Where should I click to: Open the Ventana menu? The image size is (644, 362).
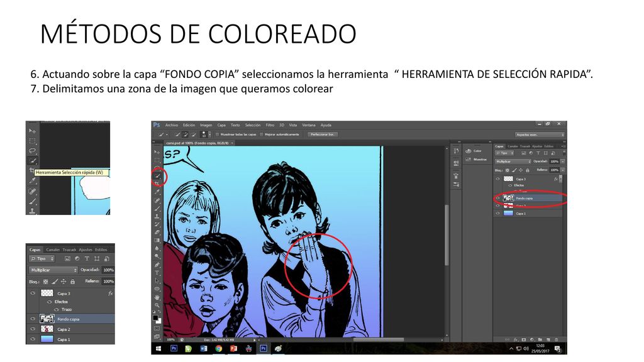pyautogui.click(x=308, y=125)
